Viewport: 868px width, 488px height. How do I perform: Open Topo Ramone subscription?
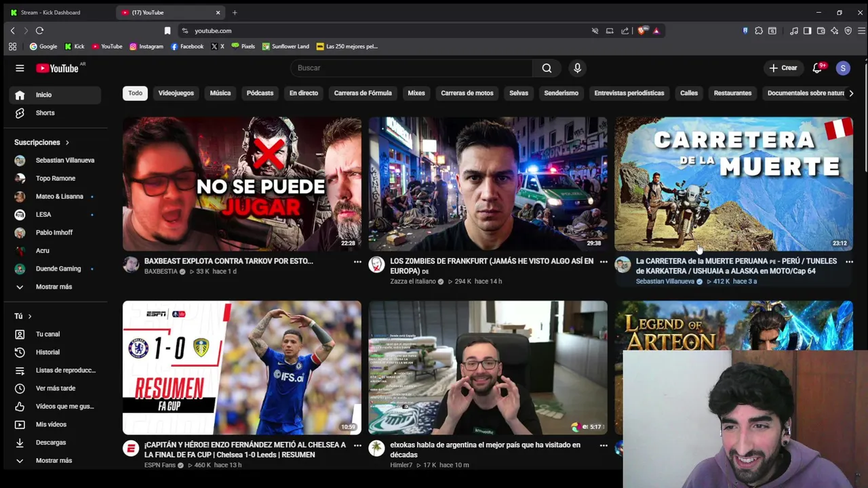(x=54, y=178)
